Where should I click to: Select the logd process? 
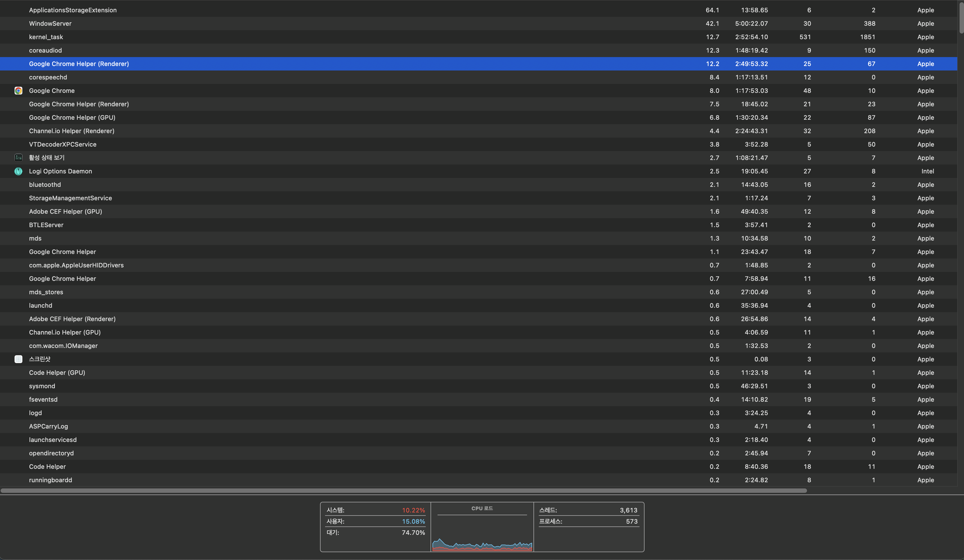click(x=479, y=413)
